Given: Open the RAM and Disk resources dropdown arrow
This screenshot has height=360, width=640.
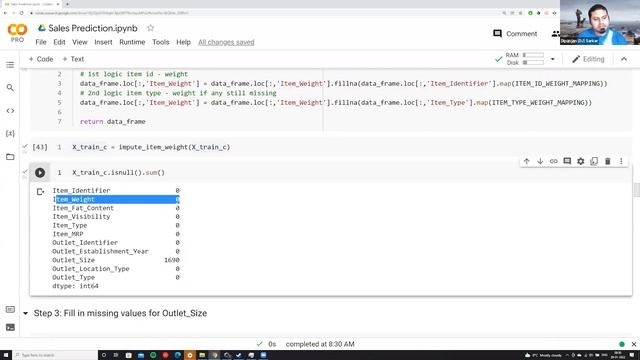Looking at the screenshot, I should pyautogui.click(x=553, y=59).
